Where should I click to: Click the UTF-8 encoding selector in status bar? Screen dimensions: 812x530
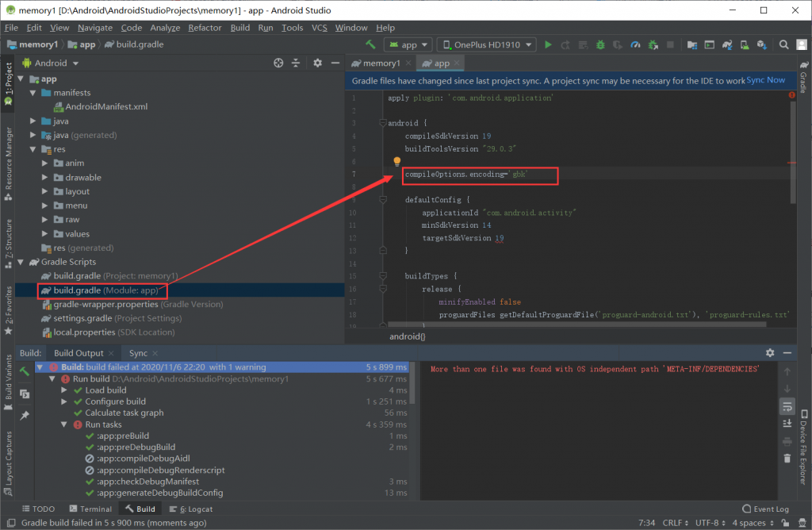point(710,523)
